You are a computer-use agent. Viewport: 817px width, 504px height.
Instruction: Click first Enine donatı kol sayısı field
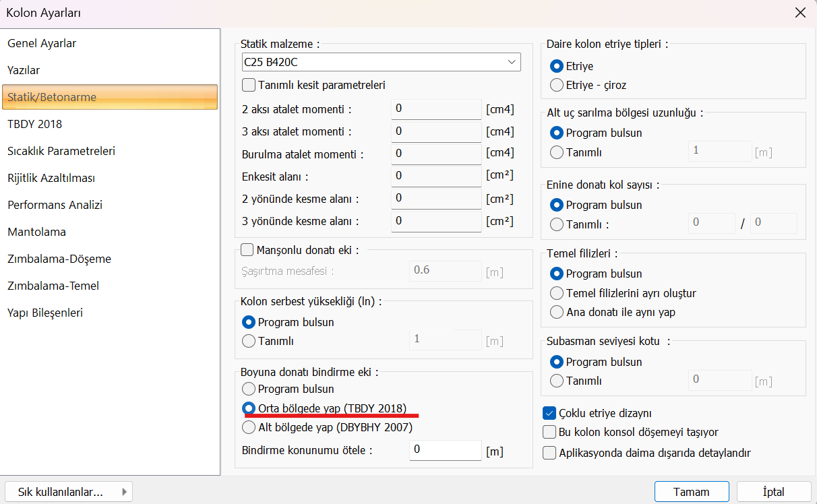pyautogui.click(x=711, y=223)
